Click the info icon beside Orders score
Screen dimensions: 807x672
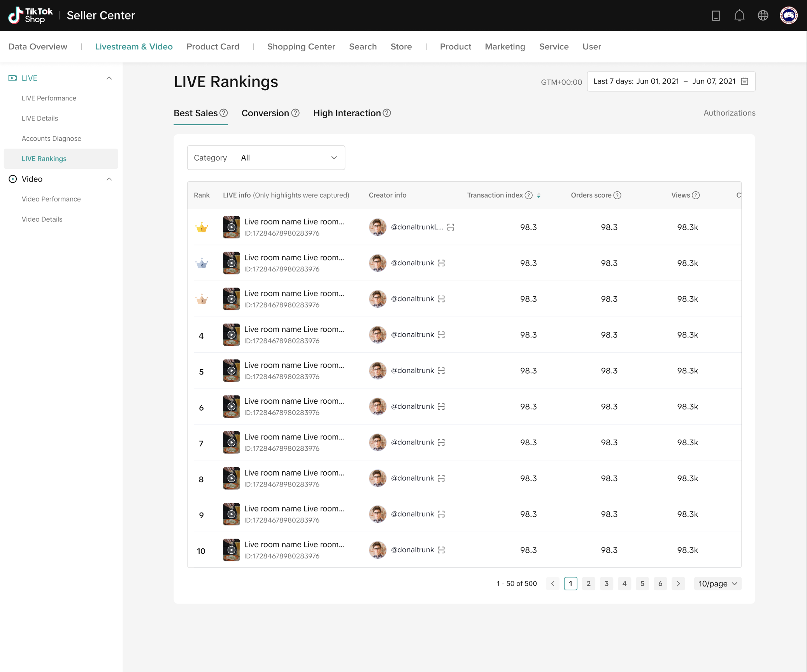point(617,195)
